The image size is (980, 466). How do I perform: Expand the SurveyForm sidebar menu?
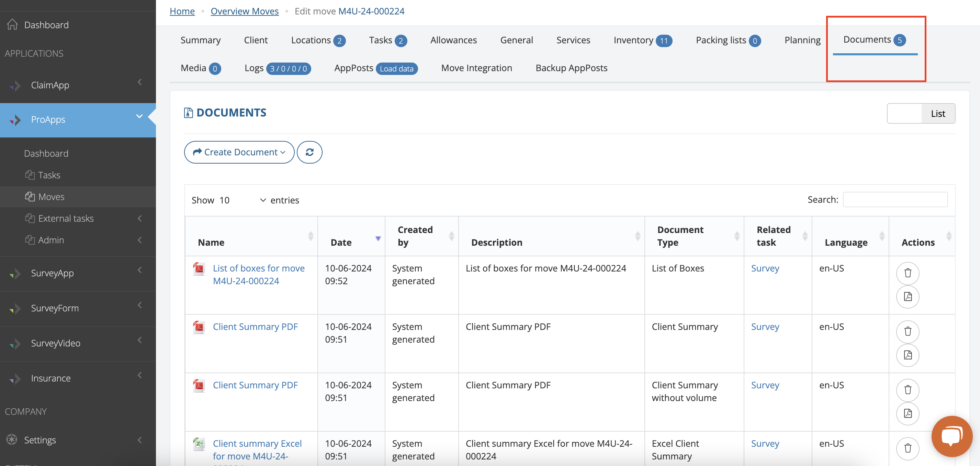[x=139, y=305]
